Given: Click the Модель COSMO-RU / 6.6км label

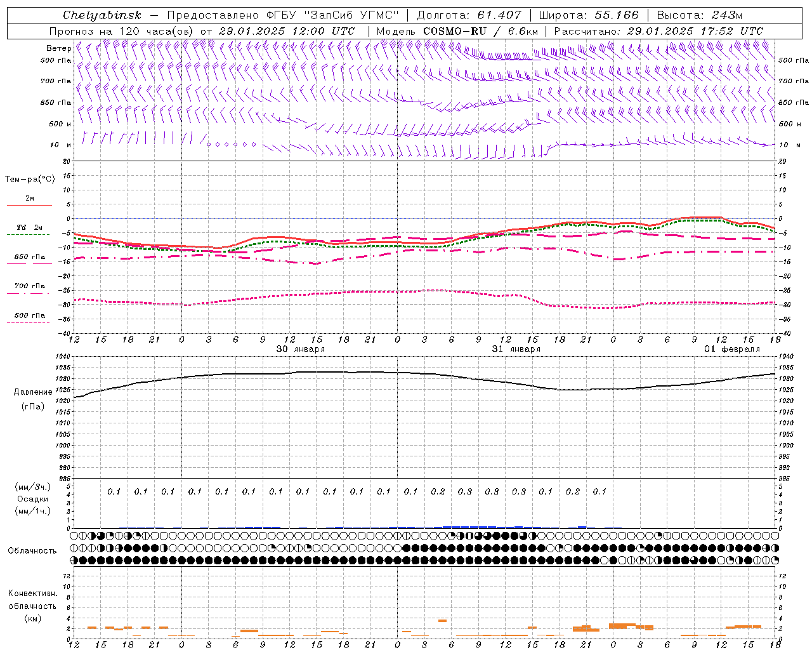Looking at the screenshot, I should click(457, 31).
